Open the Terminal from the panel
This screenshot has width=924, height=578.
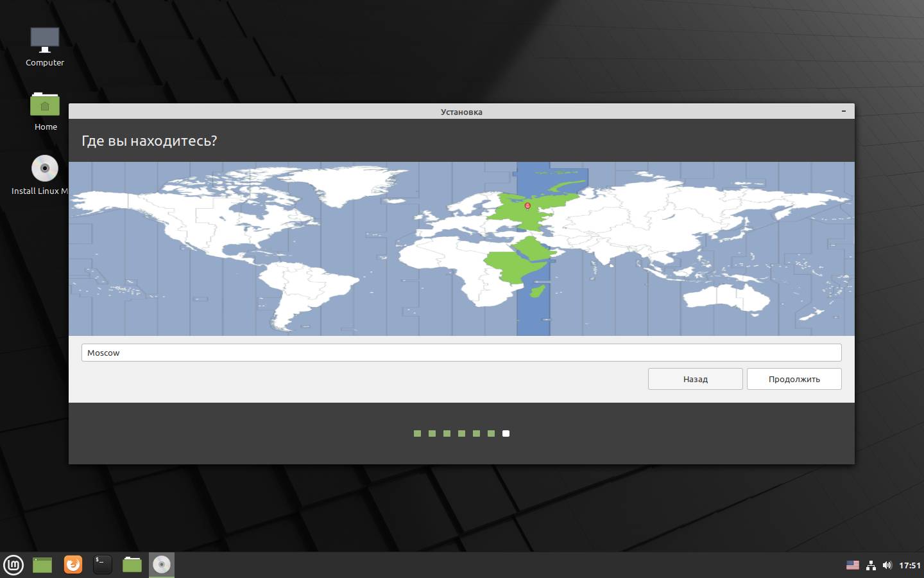(103, 565)
